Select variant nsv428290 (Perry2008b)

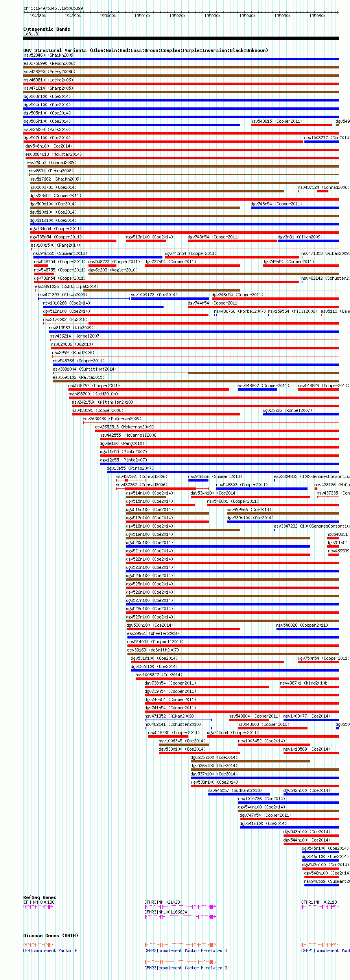point(49,72)
